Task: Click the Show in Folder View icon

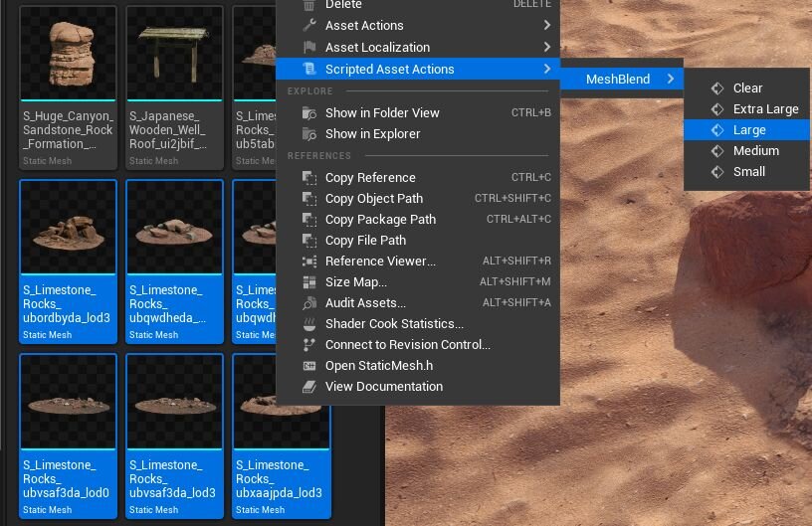Action: [309, 112]
